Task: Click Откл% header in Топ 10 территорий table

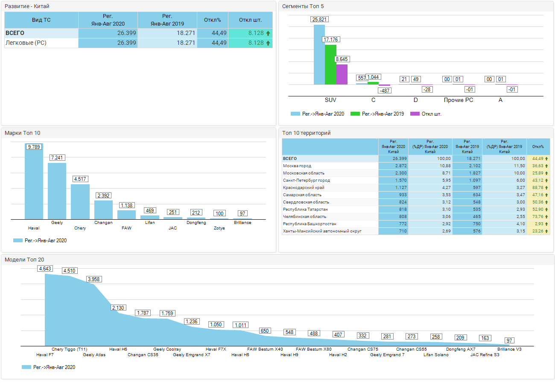Action: (538, 147)
